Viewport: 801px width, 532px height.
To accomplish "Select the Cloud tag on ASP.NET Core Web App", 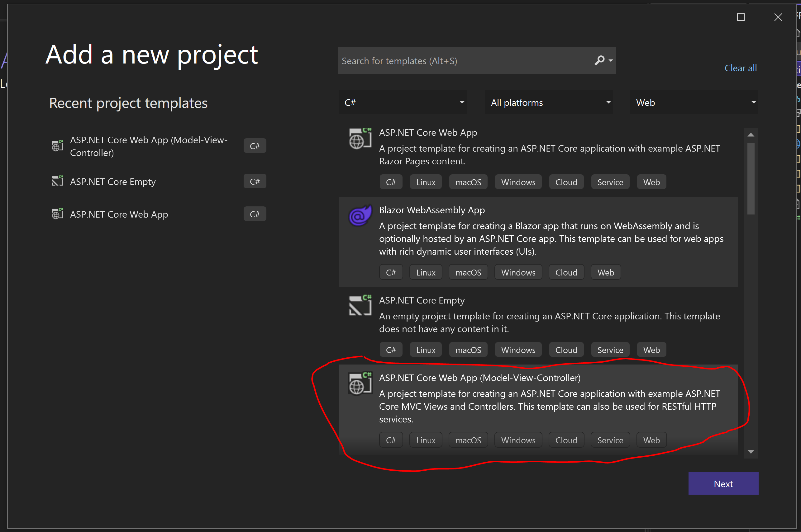I will 566,182.
